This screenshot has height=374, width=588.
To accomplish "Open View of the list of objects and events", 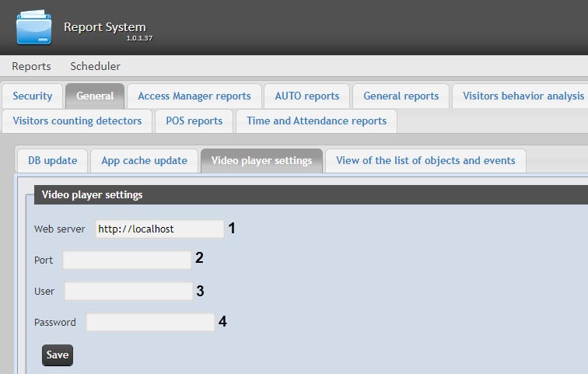I will pos(425,161).
